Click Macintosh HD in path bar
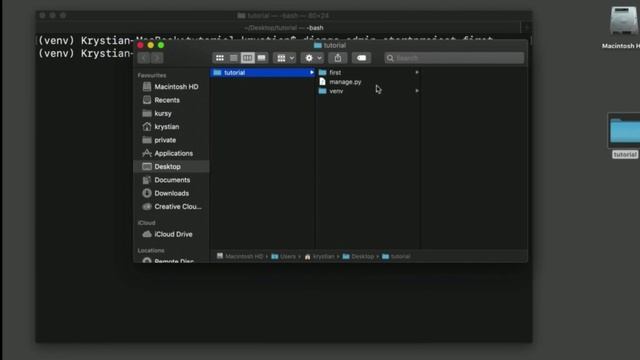This screenshot has width=640, height=360. 240,256
